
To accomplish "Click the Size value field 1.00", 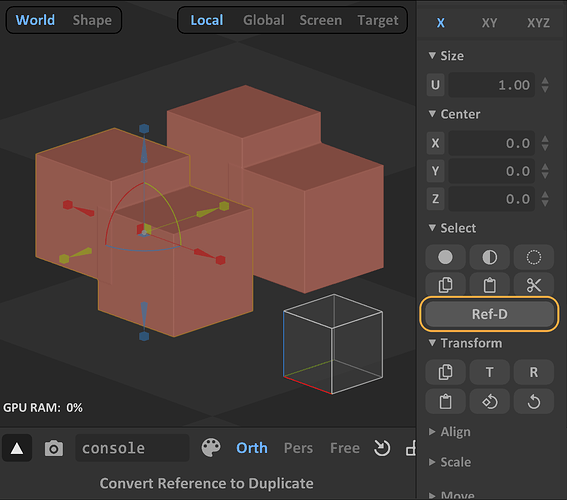I will coord(491,85).
